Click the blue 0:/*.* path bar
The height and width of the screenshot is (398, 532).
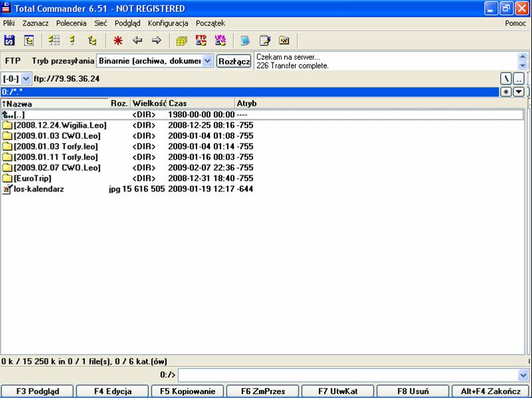coord(250,92)
